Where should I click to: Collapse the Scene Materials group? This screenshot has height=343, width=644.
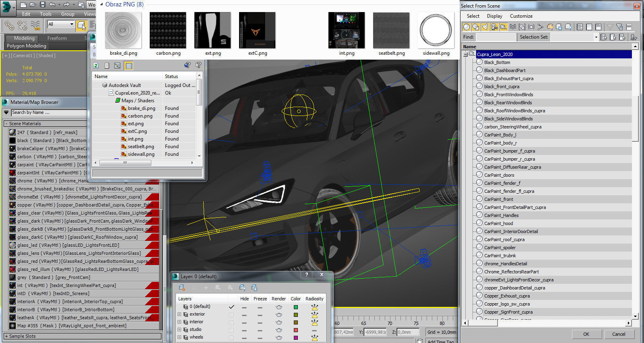6,124
